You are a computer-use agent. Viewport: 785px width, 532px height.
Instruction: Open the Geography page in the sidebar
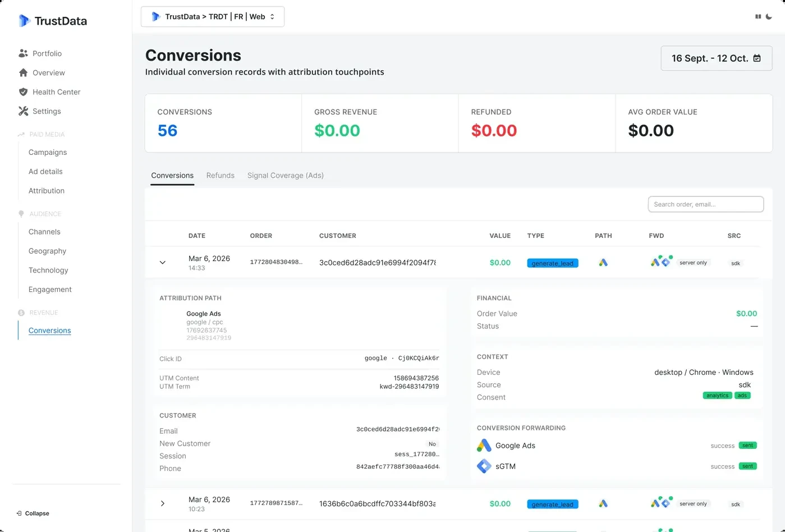click(x=47, y=251)
